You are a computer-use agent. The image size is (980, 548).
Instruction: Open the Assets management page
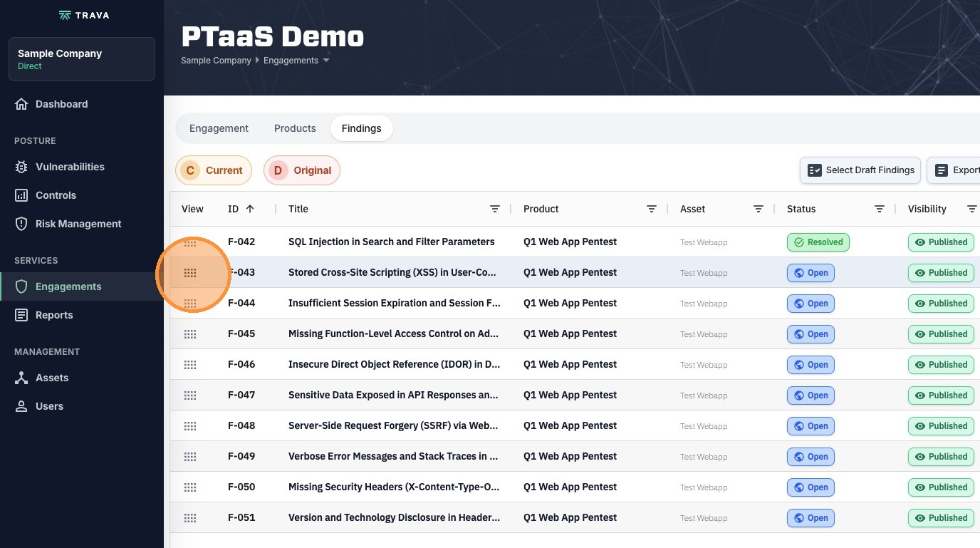[52, 378]
